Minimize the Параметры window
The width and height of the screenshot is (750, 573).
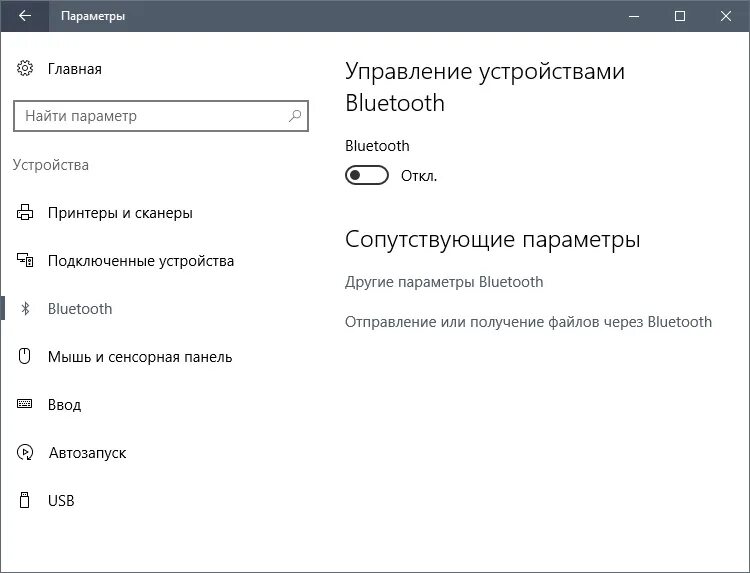634,16
